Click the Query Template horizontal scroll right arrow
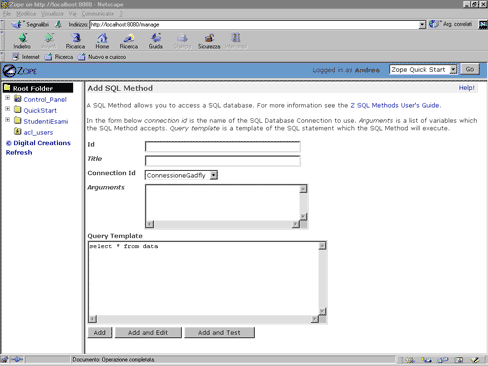488x366 pixels. point(315,319)
